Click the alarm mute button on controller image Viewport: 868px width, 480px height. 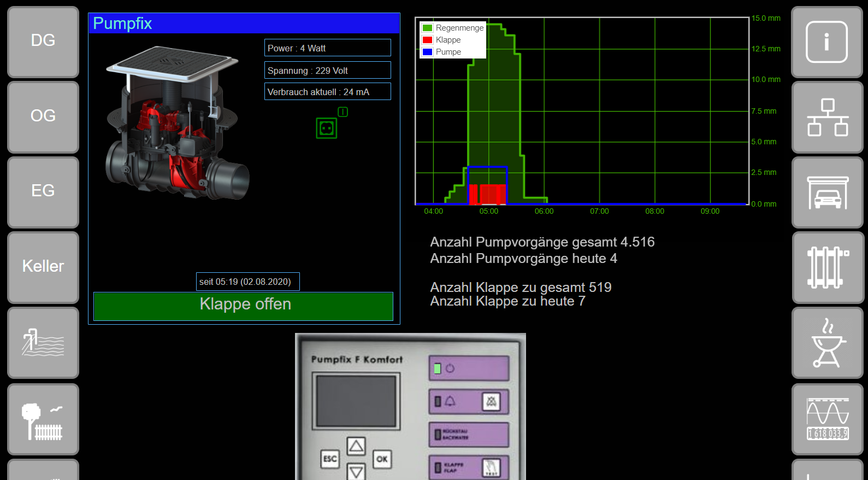click(491, 402)
